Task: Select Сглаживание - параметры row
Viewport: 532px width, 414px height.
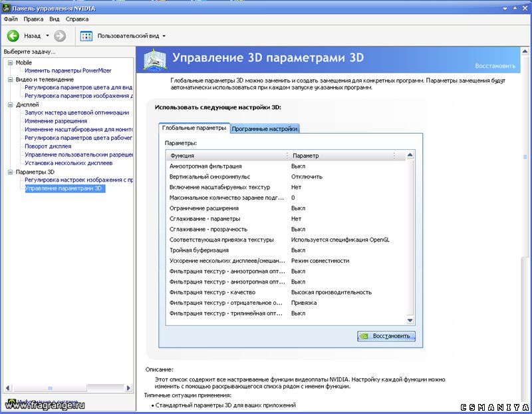Action: pyautogui.click(x=286, y=219)
